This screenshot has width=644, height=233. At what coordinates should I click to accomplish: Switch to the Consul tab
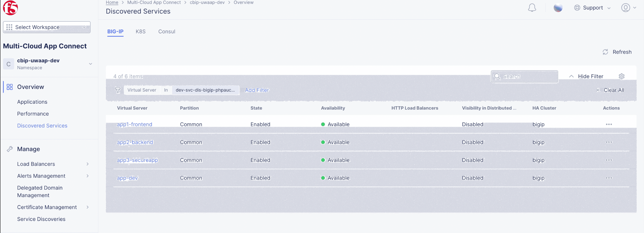[x=167, y=32]
